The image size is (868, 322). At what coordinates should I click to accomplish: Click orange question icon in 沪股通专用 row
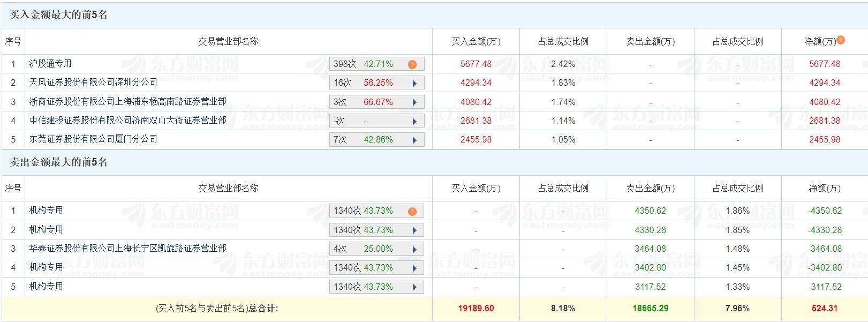(x=412, y=64)
